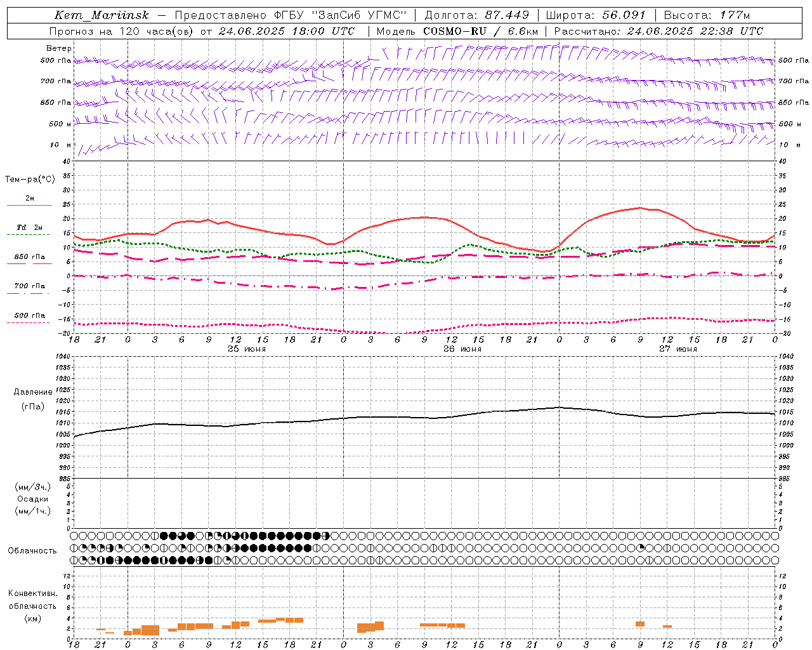The image size is (812, 650).
Task: Click the Конвективн. label
Action: [x=32, y=594]
